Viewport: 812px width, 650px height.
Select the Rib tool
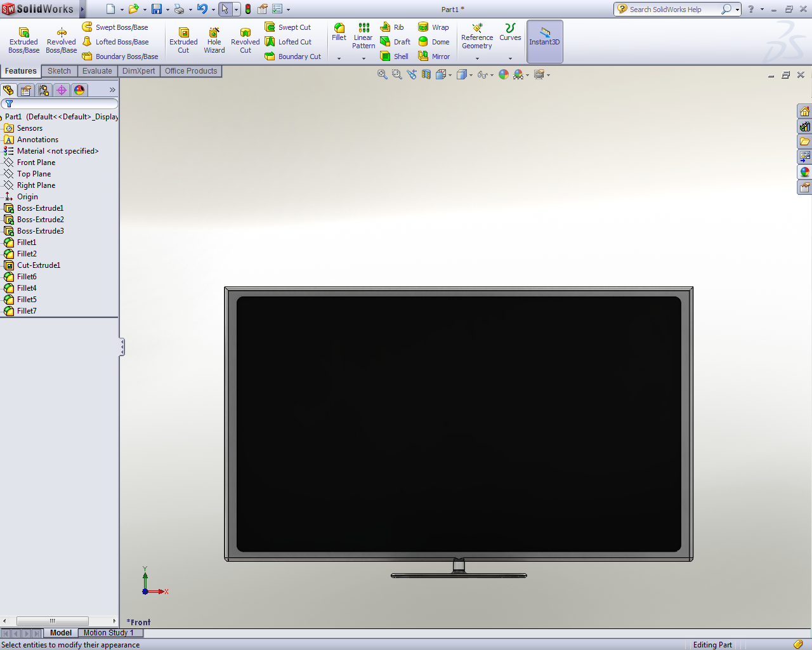click(x=392, y=27)
